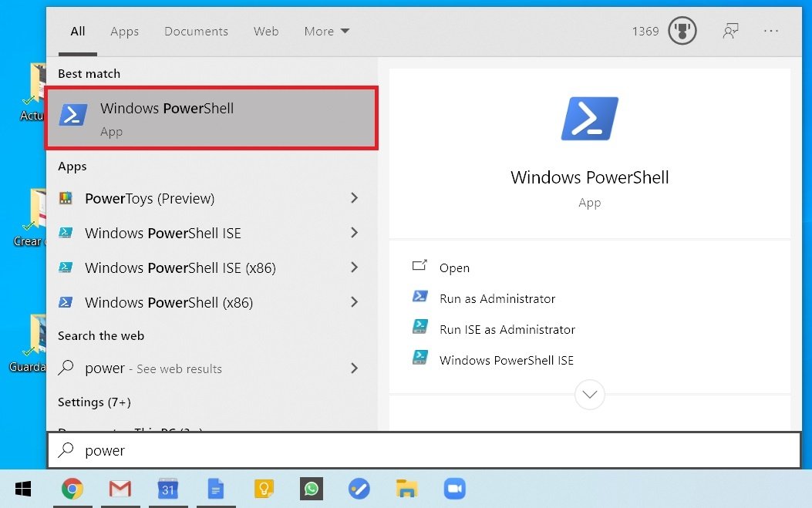
Task: Click the search box magnifier icon
Action: [x=66, y=449]
